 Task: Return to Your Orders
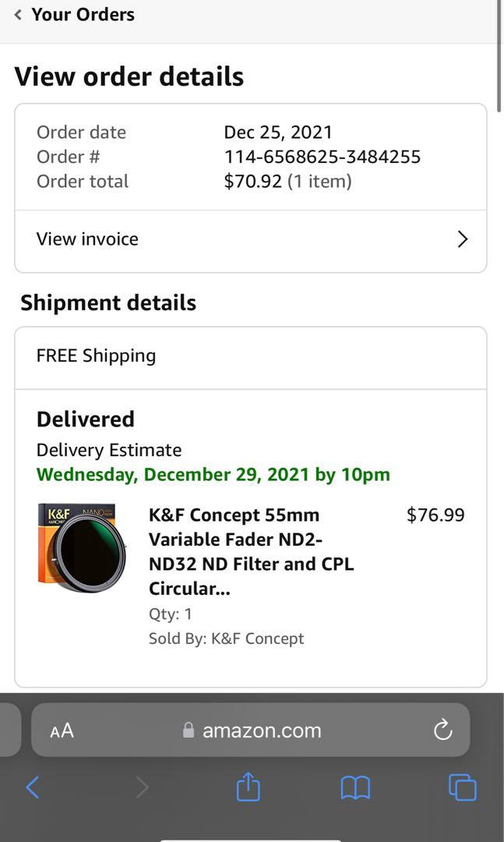[83, 13]
